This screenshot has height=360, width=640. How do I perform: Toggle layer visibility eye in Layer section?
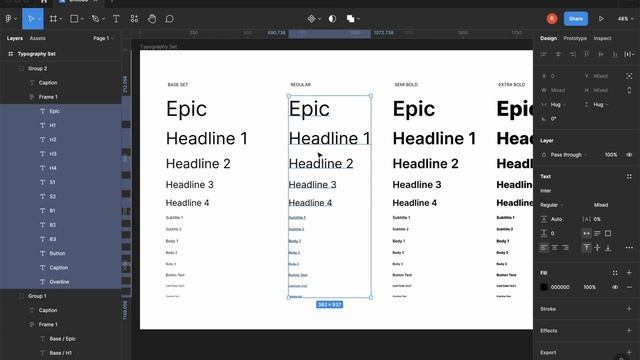629,155
